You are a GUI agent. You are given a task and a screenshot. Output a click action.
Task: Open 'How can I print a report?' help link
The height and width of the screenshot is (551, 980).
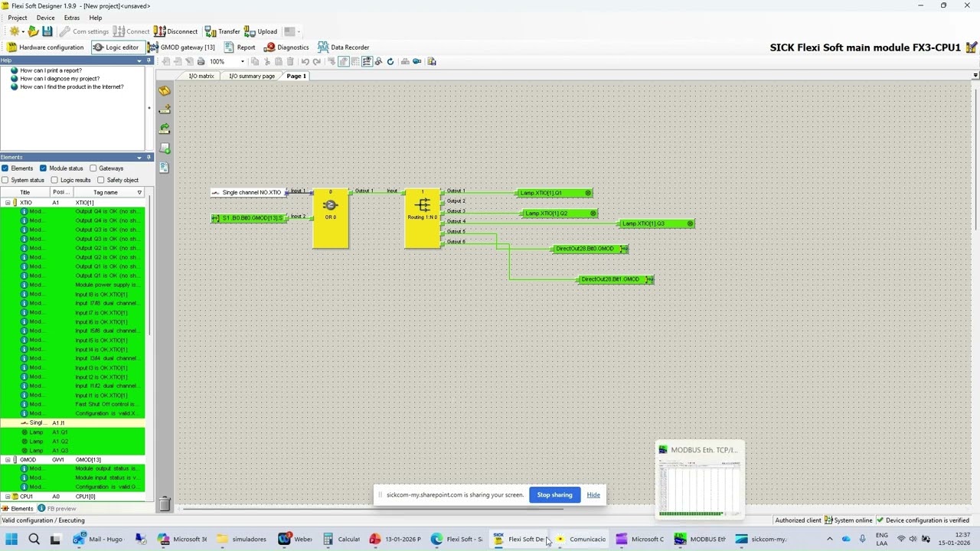coord(51,70)
